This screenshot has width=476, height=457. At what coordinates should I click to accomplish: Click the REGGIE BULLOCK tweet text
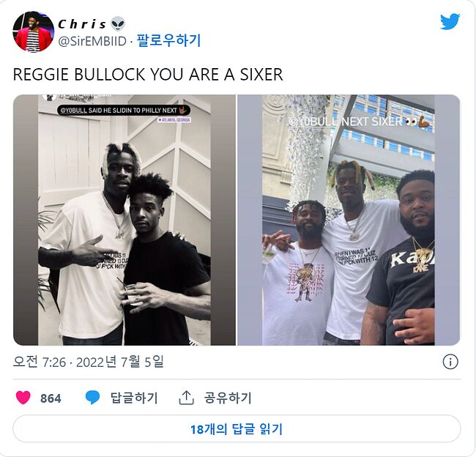148,75
